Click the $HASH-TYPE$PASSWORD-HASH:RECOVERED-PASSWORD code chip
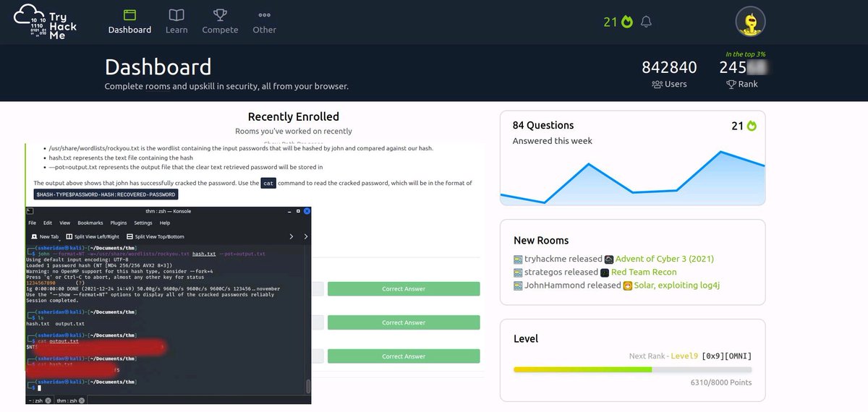Viewport: 868px width, 412px height. [x=106, y=194]
